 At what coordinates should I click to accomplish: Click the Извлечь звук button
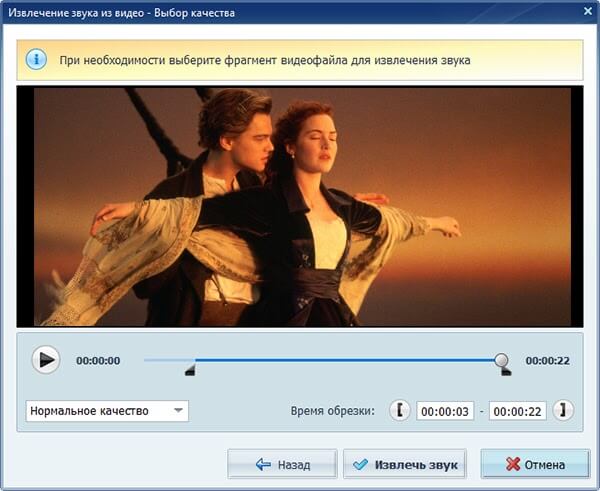pos(405,464)
